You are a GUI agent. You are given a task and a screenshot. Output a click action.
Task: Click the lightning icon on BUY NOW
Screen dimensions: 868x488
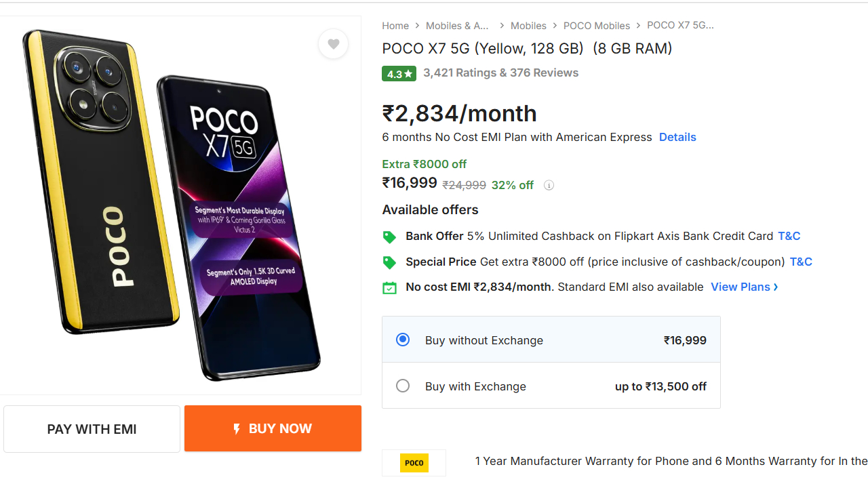(x=237, y=428)
